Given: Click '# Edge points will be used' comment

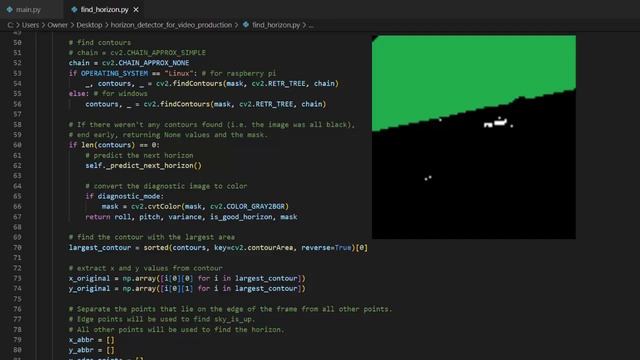Looking at the screenshot, I should (162, 319).
